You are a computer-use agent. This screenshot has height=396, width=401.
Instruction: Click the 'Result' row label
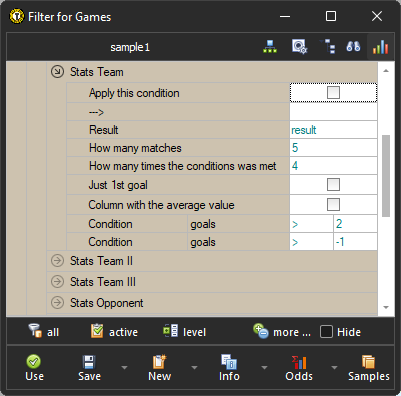104,130
